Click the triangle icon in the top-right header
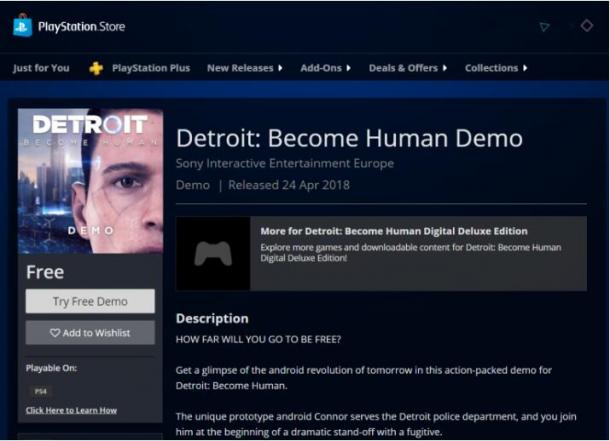Viewport: 610px width, 441px height. pos(545,27)
